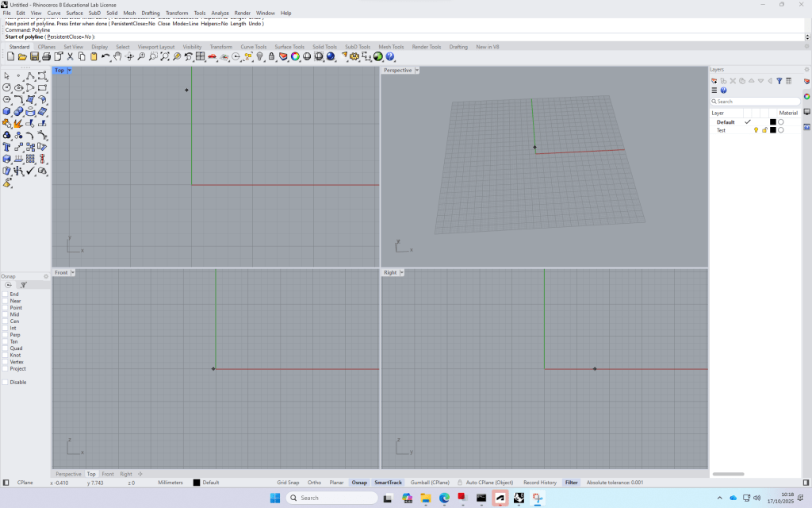The image size is (812, 508).
Task: Open the Front viewport title dropdown
Action: [x=73, y=272]
